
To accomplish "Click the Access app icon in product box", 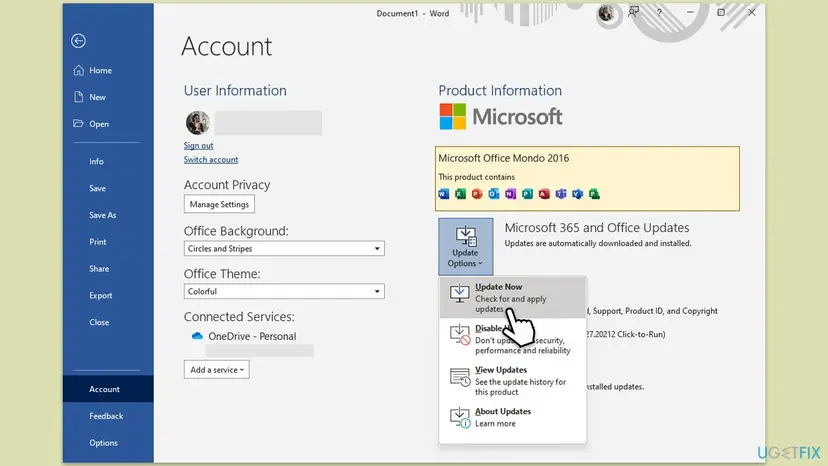I will point(544,194).
